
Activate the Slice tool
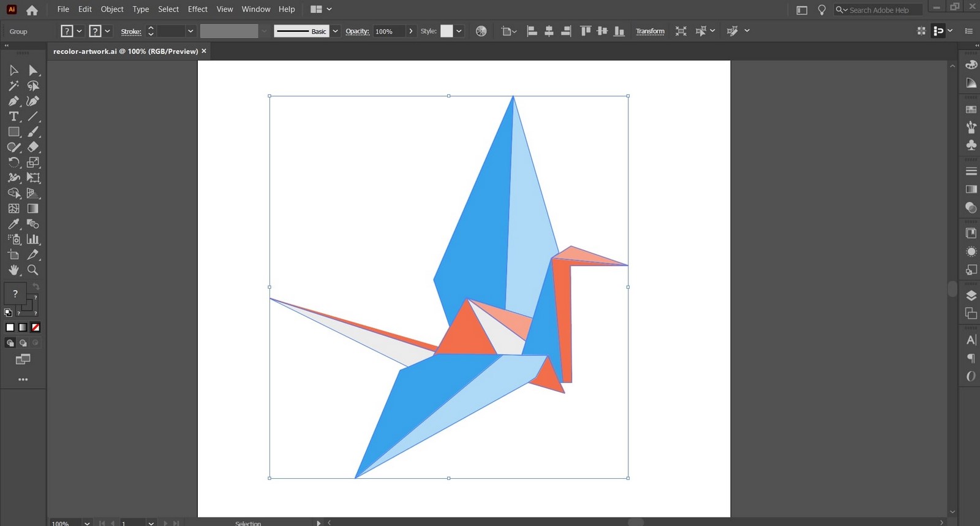pos(33,254)
